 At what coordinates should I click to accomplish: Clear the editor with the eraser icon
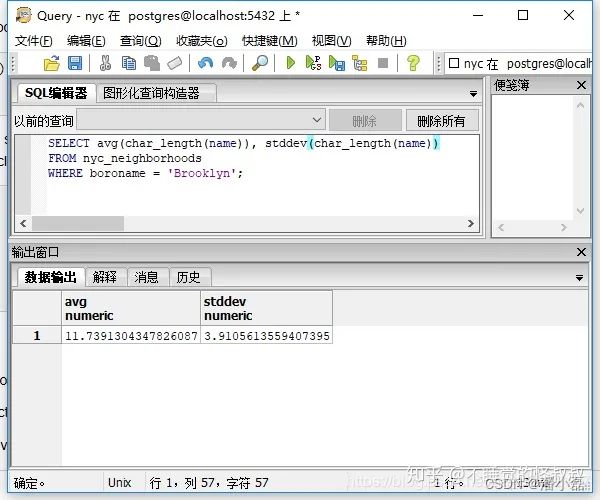tap(175, 63)
